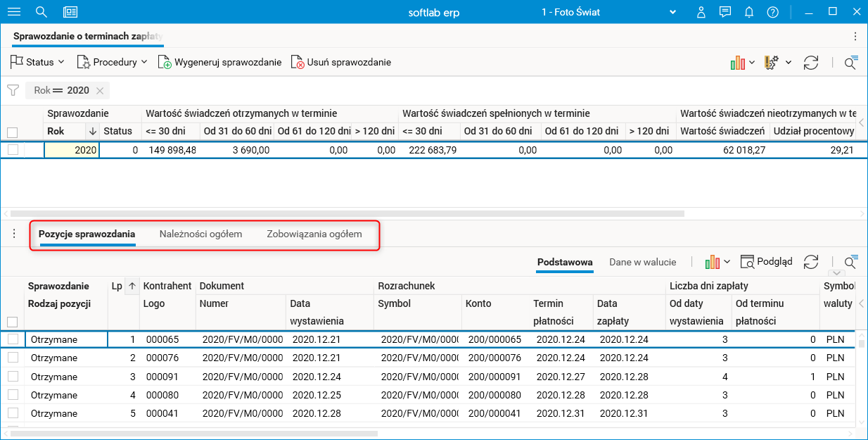Refresh the top report list
Viewport: 868px width, 440px height.
[811, 62]
